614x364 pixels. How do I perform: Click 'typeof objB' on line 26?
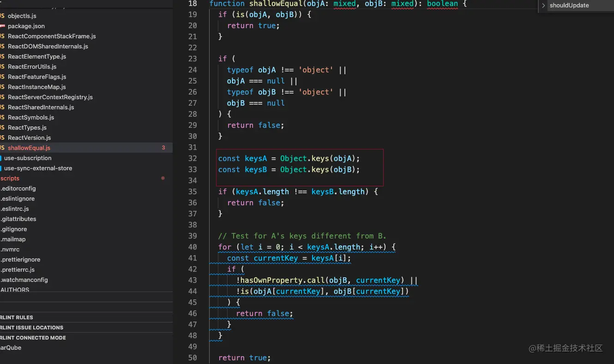(x=251, y=92)
